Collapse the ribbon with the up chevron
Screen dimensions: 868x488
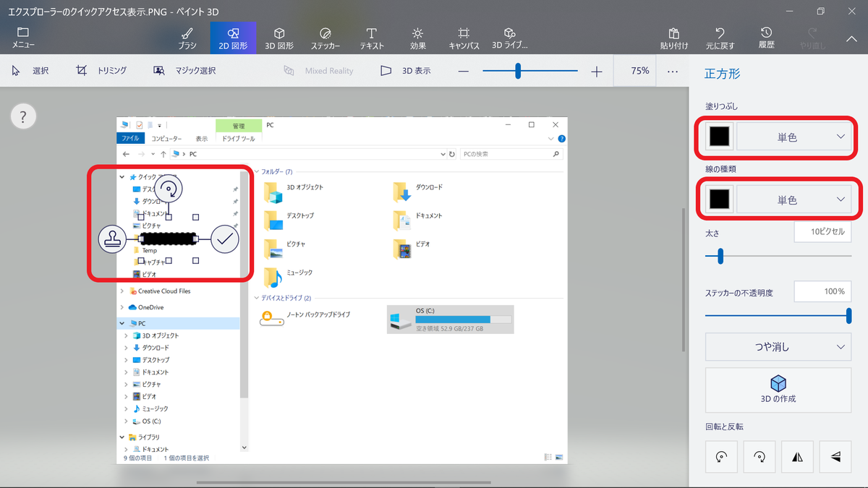pyautogui.click(x=851, y=39)
